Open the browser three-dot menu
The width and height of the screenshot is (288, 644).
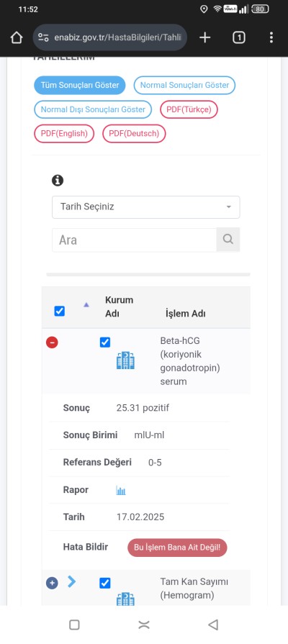click(271, 38)
